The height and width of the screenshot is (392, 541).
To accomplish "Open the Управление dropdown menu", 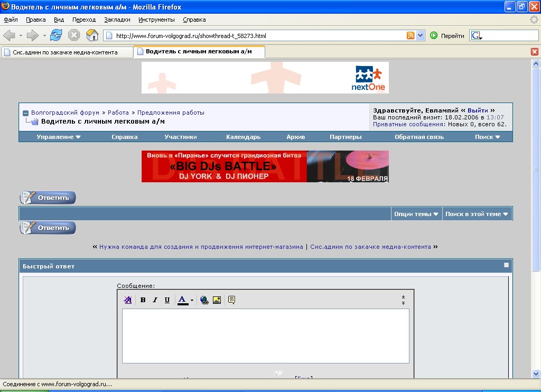I will point(58,137).
